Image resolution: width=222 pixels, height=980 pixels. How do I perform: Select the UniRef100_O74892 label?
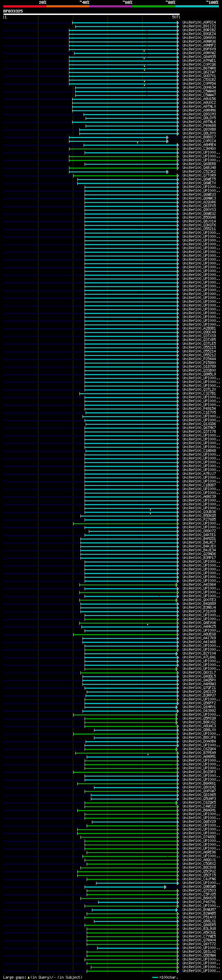pyautogui.click(x=199, y=837)
